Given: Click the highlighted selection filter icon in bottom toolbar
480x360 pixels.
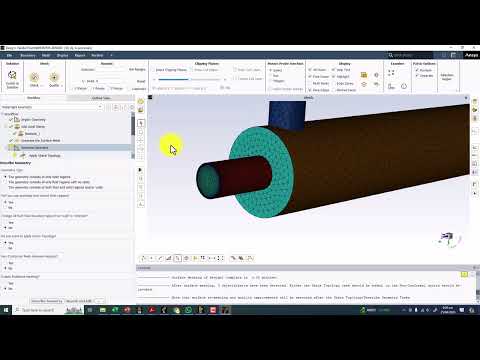Looking at the screenshot, I should pos(178,258).
